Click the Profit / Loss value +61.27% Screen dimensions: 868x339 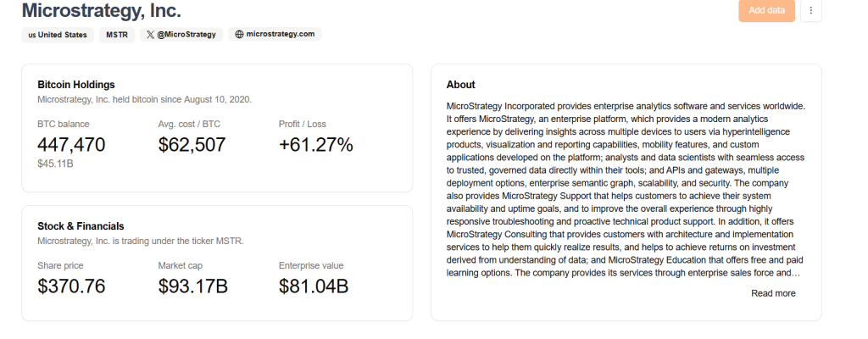[x=315, y=145]
